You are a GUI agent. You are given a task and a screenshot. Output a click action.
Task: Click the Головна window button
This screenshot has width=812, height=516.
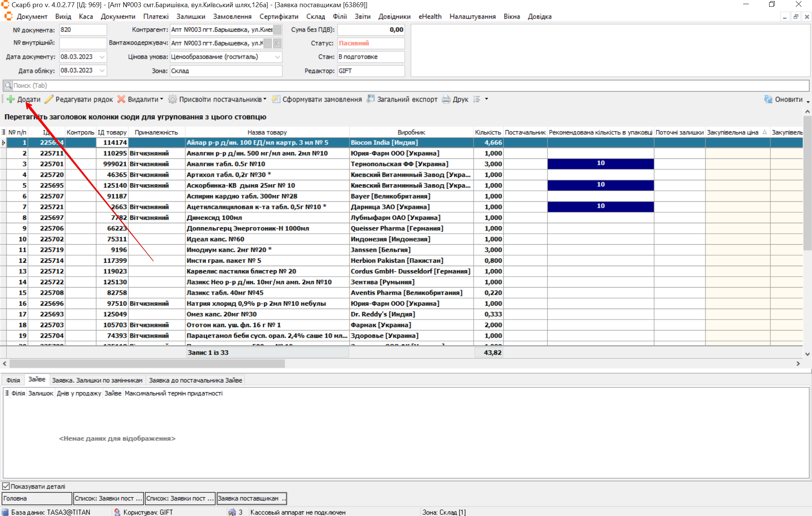[x=36, y=498]
